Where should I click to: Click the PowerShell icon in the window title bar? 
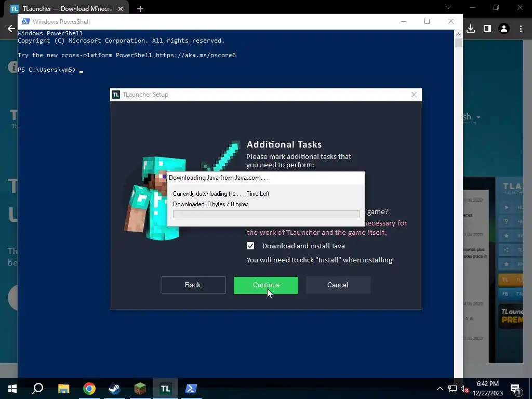pos(25,21)
